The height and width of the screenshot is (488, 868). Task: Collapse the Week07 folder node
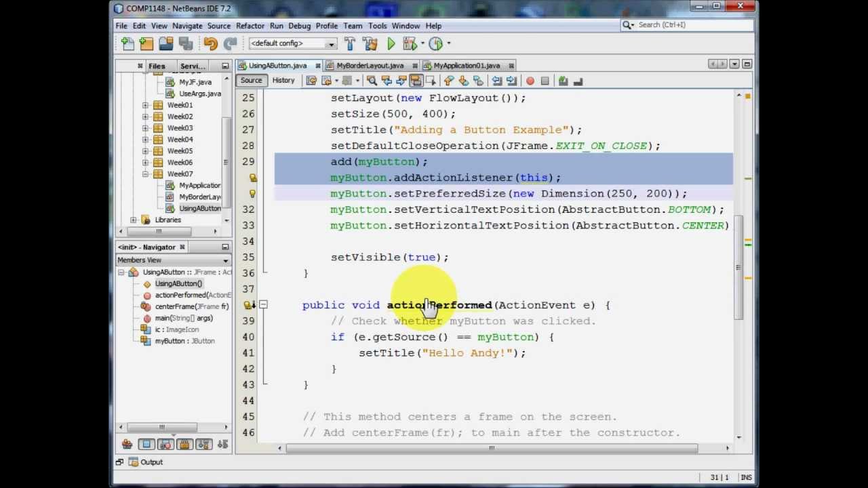click(145, 174)
